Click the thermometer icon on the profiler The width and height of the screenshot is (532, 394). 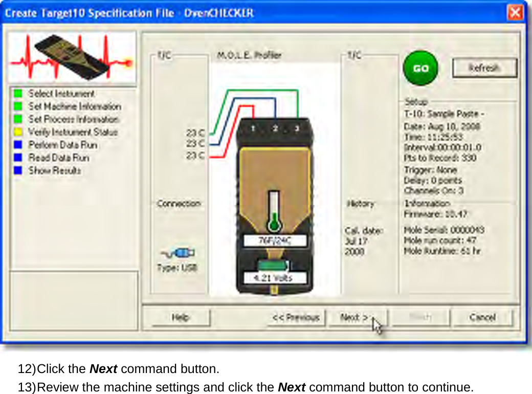pyautogui.click(x=274, y=211)
